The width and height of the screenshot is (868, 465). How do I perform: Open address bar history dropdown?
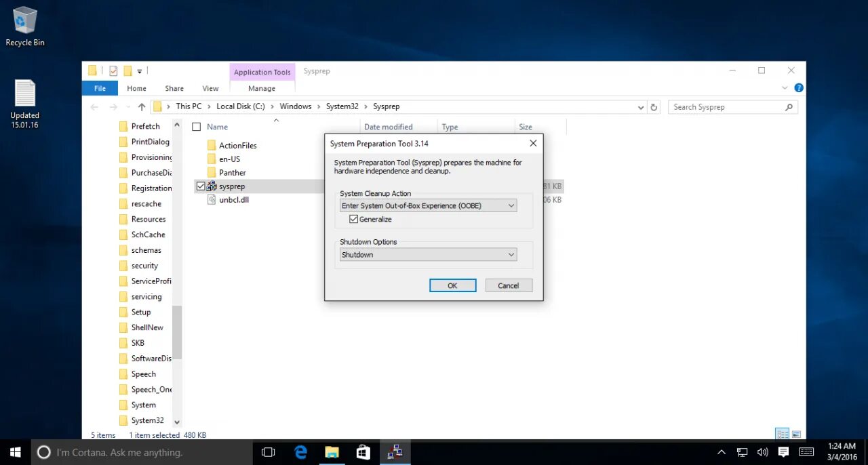pos(641,107)
